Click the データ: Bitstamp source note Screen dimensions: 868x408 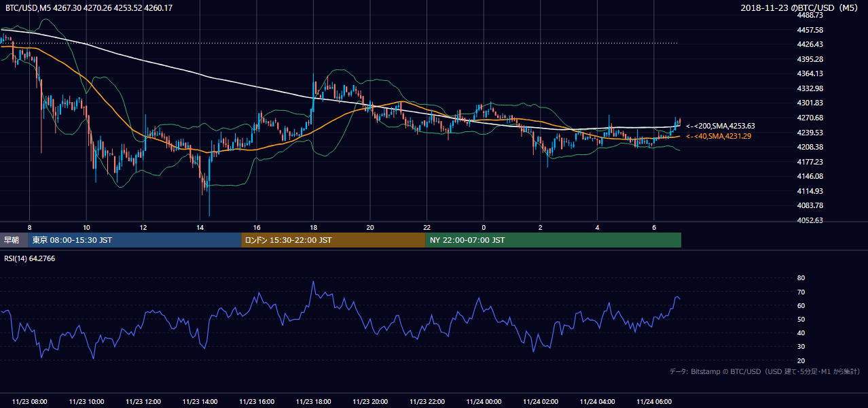pos(765,371)
